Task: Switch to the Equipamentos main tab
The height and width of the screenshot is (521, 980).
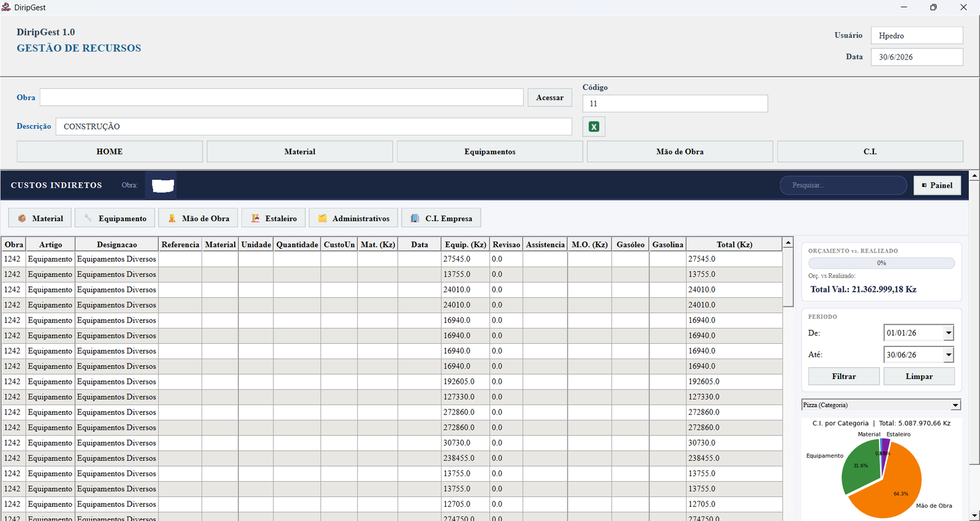Action: (490, 151)
